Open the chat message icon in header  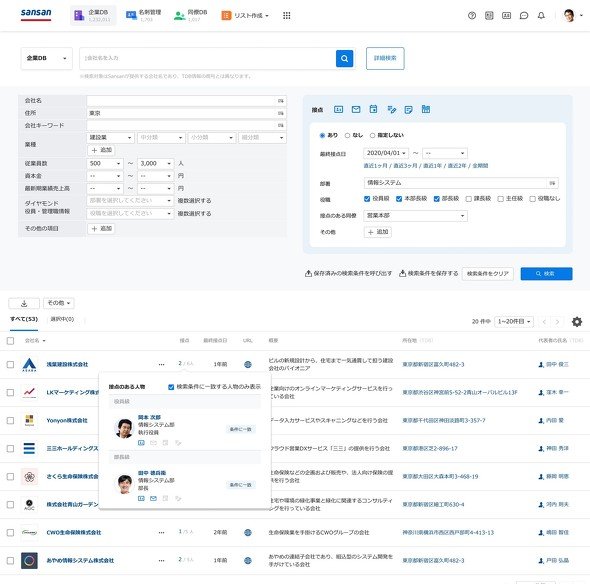coord(523,15)
